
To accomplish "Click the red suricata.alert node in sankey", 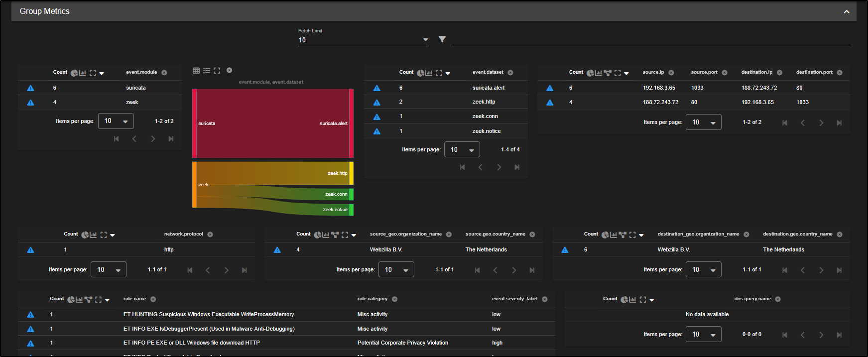I will click(351, 123).
